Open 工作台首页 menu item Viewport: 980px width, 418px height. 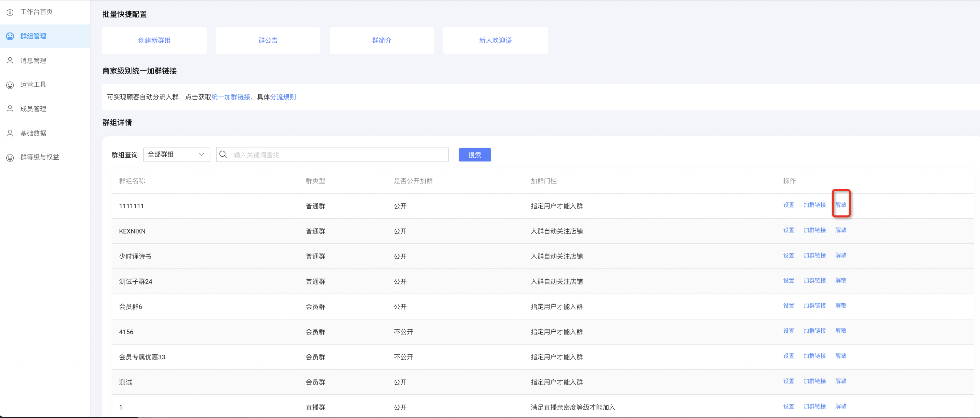[36, 12]
